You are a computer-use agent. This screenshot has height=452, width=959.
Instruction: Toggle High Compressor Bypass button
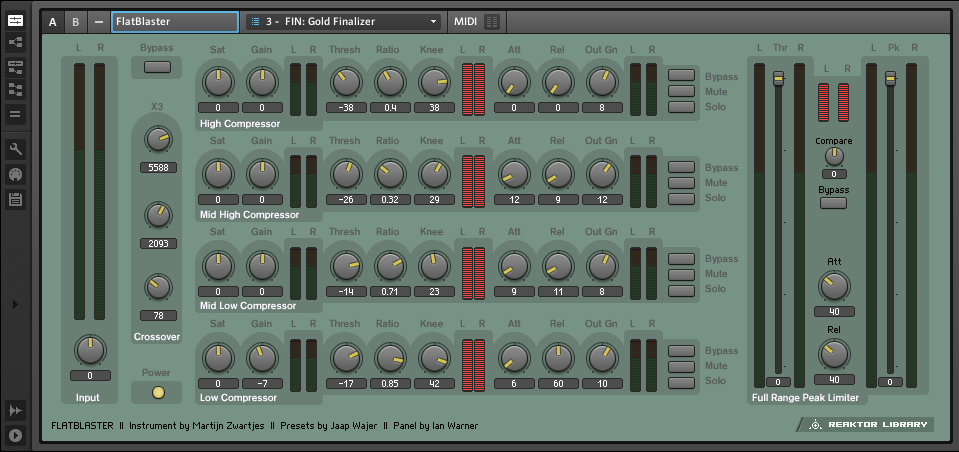tap(681, 75)
